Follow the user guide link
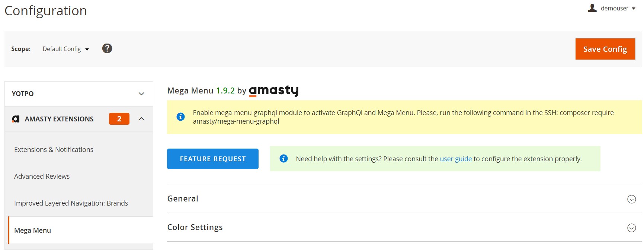This screenshot has height=251, width=644. coord(455,159)
